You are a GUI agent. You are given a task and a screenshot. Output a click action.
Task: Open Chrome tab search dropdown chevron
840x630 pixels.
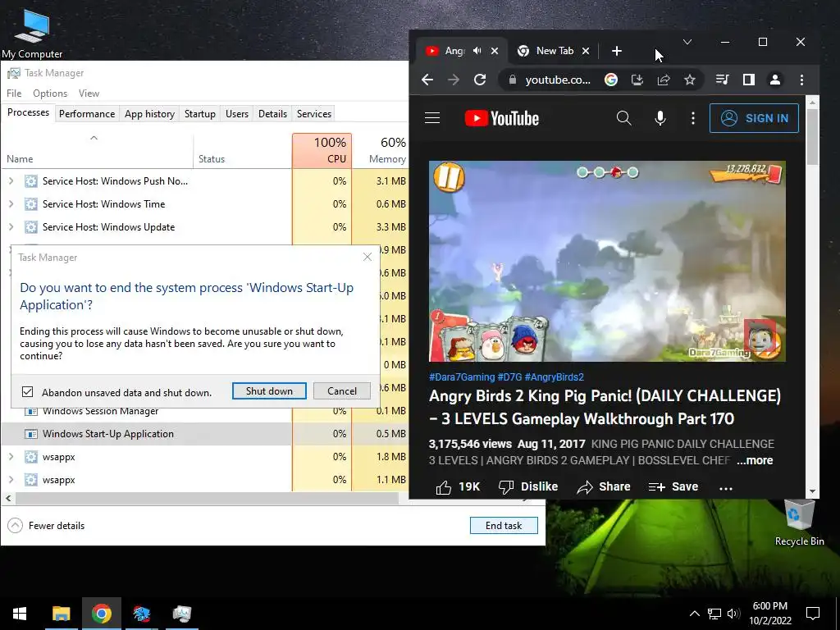click(x=687, y=42)
